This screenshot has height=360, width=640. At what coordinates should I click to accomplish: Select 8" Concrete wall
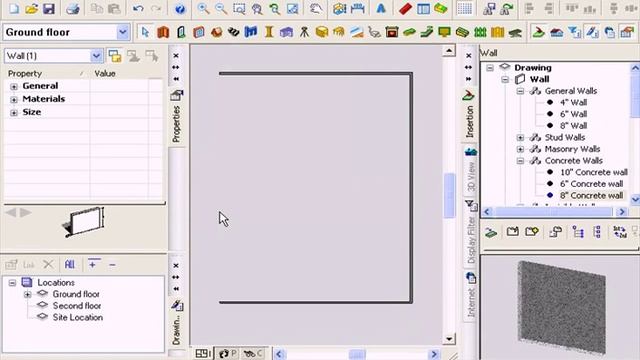591,196
